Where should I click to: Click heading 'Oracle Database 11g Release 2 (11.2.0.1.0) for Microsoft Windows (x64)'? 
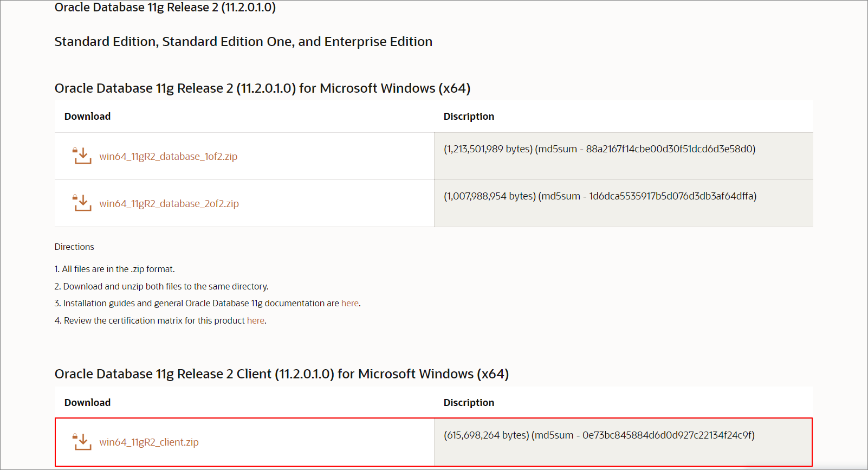262,88
